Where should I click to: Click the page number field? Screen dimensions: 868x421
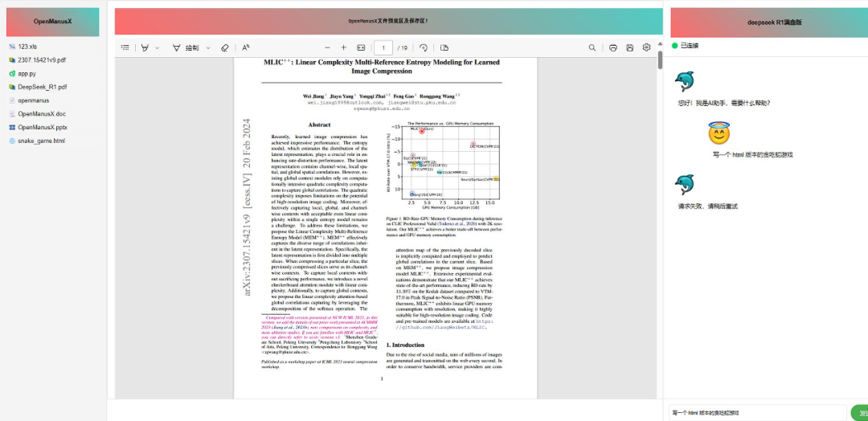pyautogui.click(x=383, y=48)
